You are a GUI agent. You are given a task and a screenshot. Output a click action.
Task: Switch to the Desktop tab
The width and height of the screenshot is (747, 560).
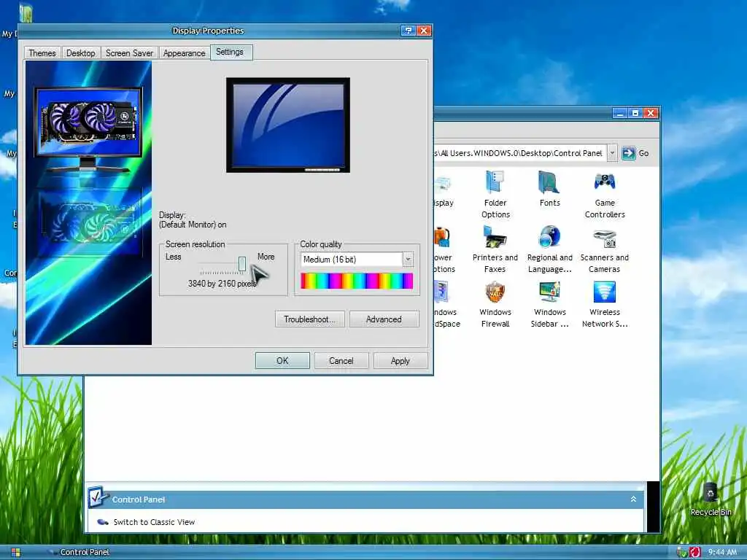coord(80,52)
